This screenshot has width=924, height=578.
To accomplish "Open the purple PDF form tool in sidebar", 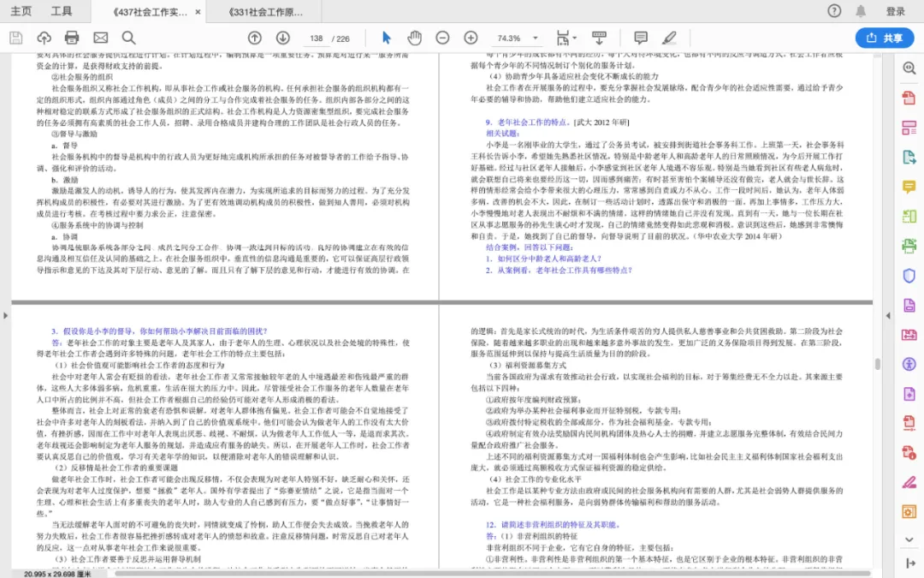I will pyautogui.click(x=909, y=305).
